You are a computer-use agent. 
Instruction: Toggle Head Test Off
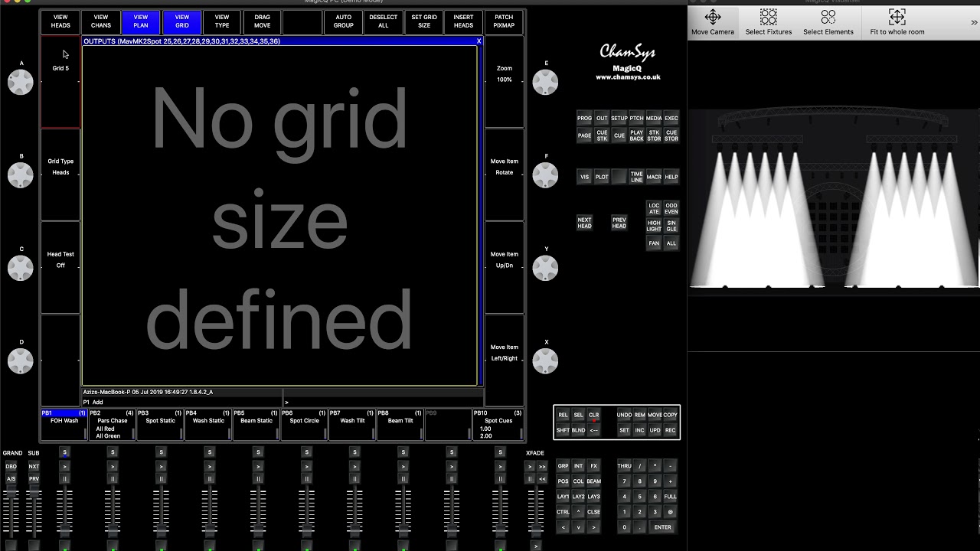[x=60, y=268]
